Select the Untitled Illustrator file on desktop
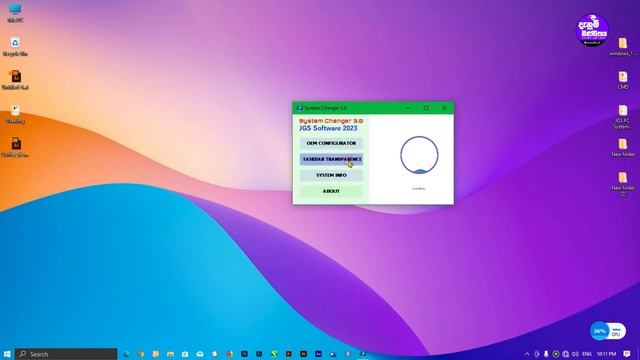The image size is (640, 360). (x=15, y=80)
